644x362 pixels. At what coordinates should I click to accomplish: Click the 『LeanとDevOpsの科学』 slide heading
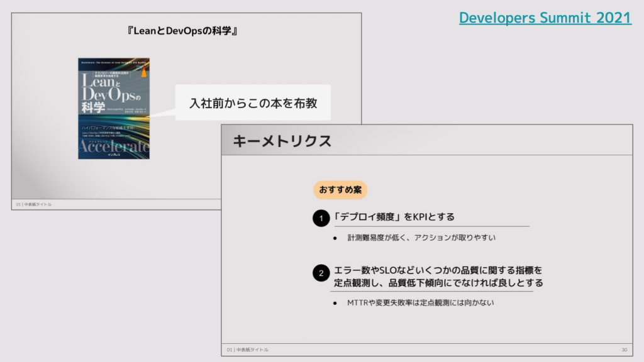point(186,31)
